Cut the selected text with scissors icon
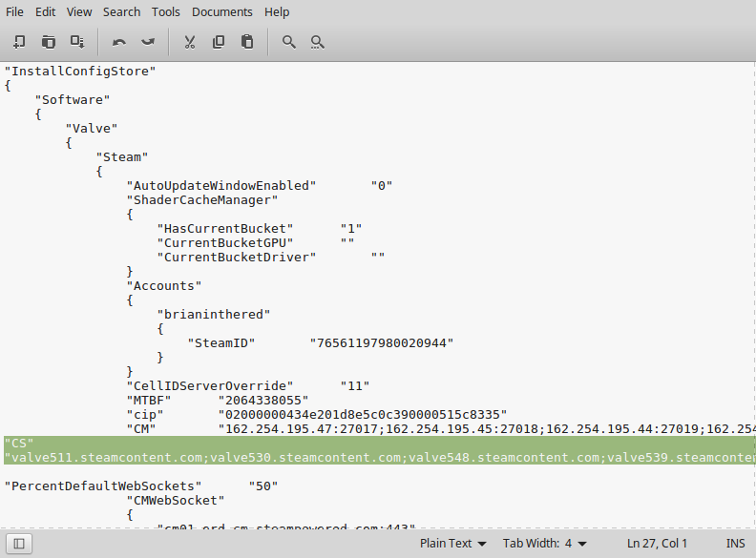This screenshot has height=558, width=756. 190,42
